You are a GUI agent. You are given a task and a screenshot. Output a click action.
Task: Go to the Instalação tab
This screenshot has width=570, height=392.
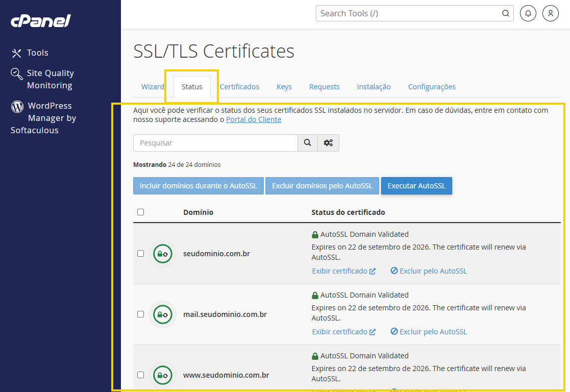(x=374, y=87)
